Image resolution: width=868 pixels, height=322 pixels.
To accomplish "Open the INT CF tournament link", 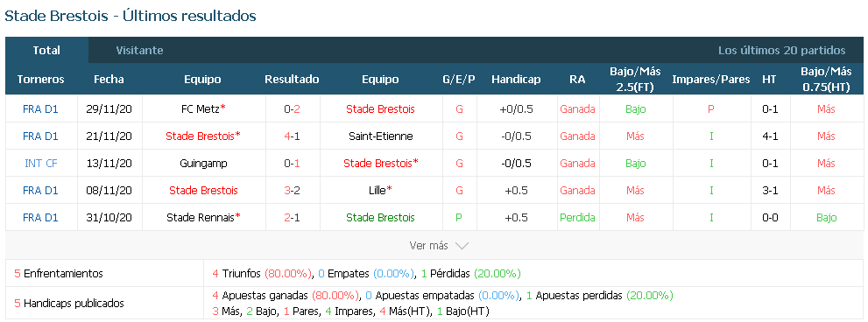I will click(x=40, y=164).
